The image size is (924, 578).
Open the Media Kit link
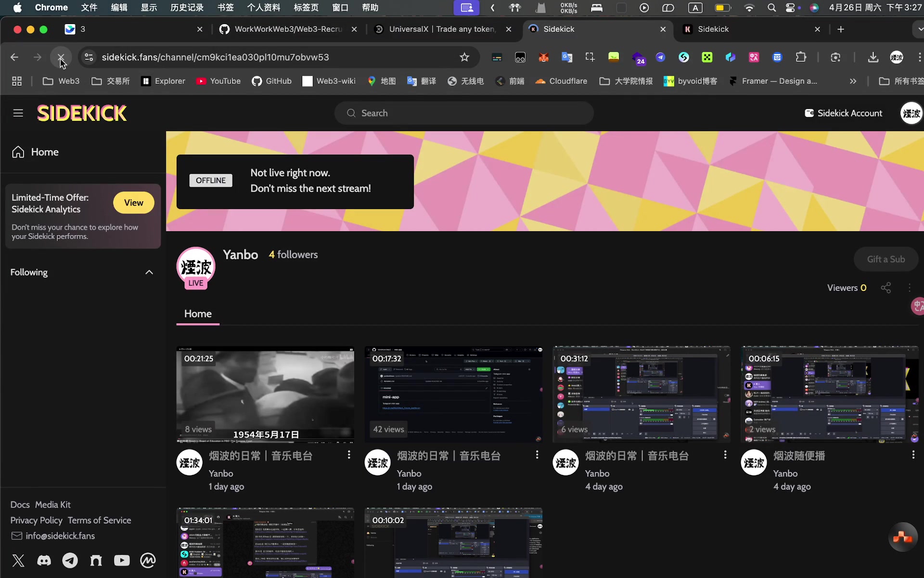pos(53,505)
